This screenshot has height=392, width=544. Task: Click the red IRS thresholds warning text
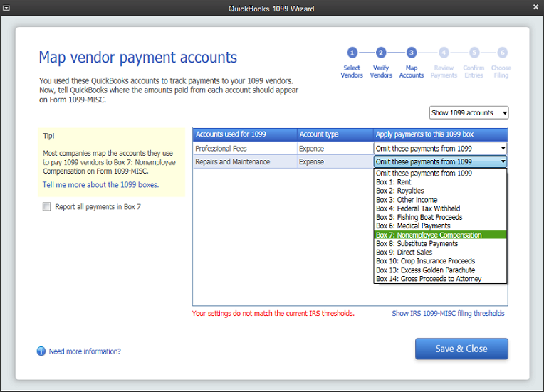point(273,313)
